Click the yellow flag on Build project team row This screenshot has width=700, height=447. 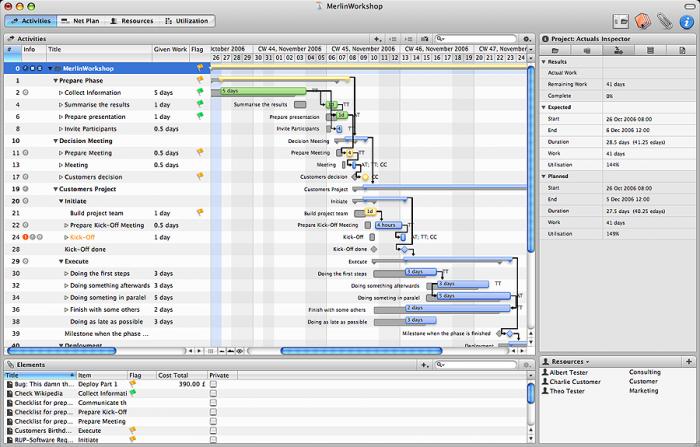(200, 213)
